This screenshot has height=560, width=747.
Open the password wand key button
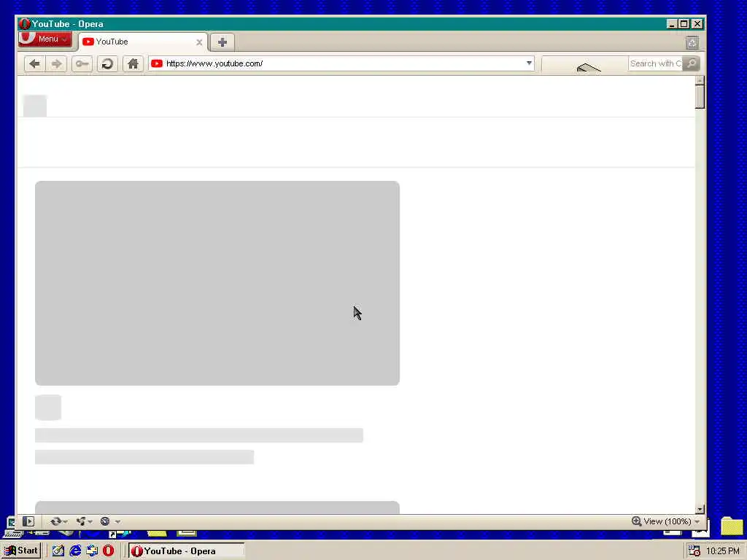pos(82,64)
